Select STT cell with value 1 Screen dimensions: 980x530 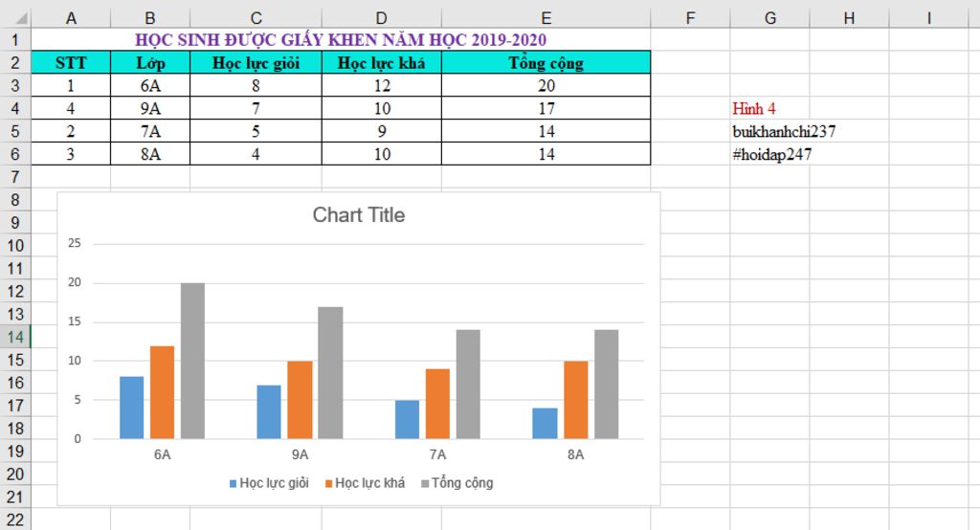point(71,86)
